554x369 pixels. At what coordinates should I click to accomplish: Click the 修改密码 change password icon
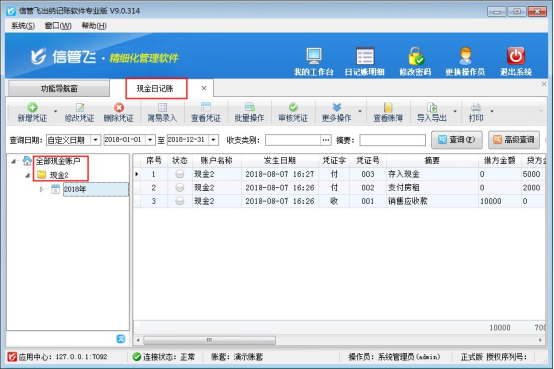(x=416, y=56)
